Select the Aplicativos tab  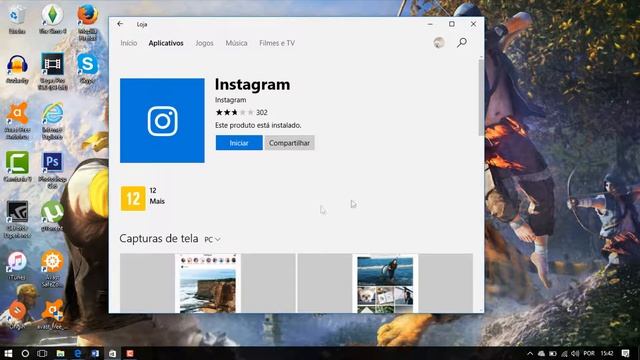coord(166,43)
